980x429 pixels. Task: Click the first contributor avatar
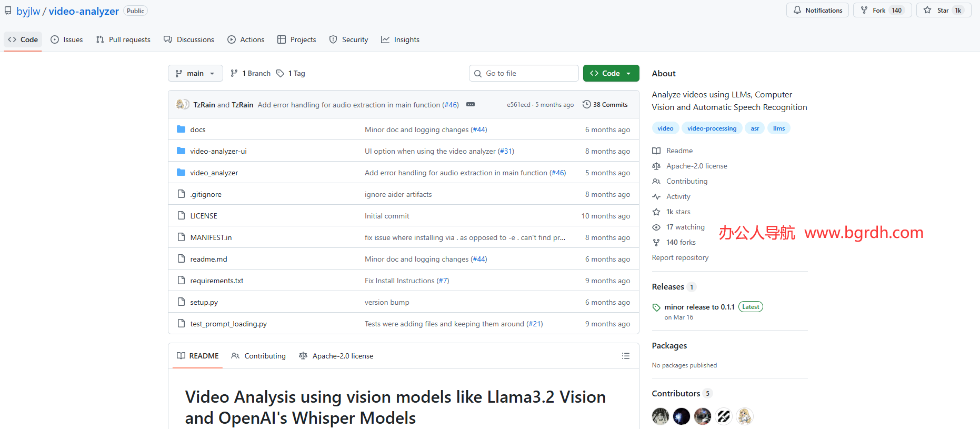[x=660, y=416]
